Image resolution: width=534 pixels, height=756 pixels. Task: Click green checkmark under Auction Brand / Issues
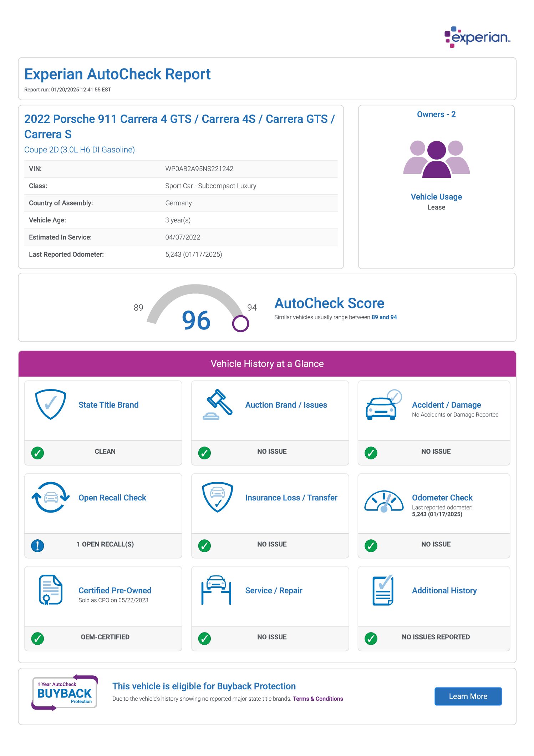pyautogui.click(x=204, y=453)
